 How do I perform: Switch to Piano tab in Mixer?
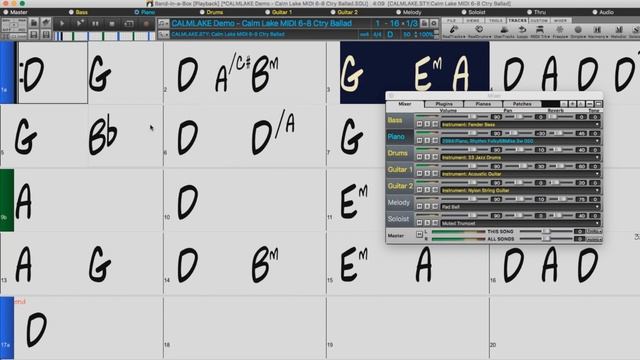(483, 104)
